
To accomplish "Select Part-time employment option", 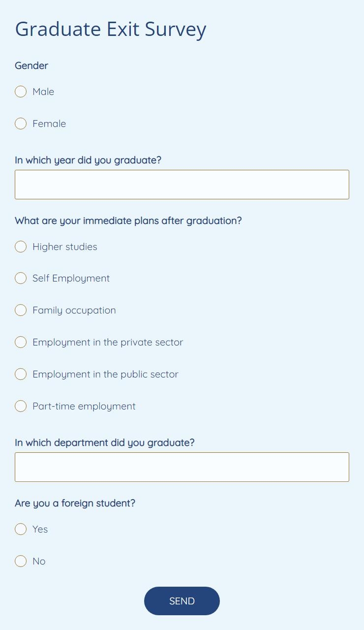I will click(21, 406).
